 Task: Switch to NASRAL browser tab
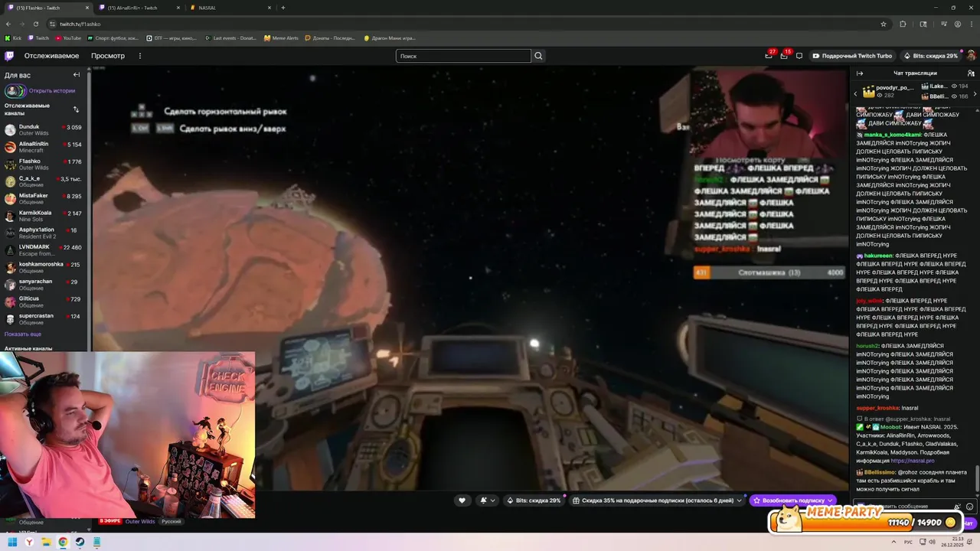(x=230, y=8)
